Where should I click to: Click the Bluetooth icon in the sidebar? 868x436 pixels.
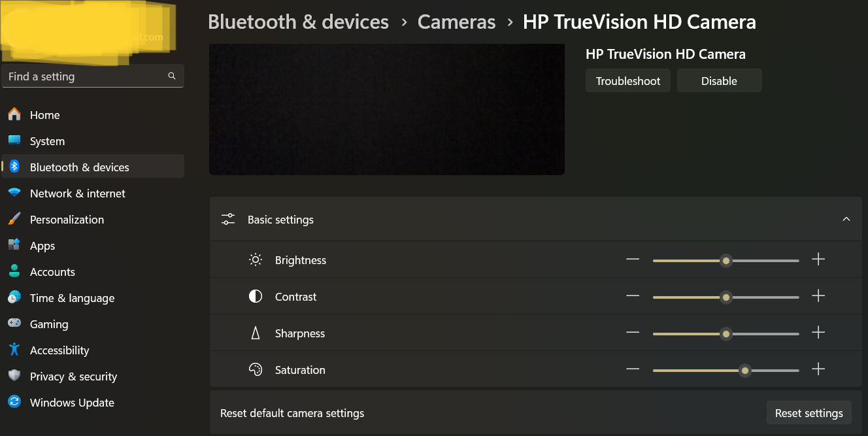coord(14,167)
